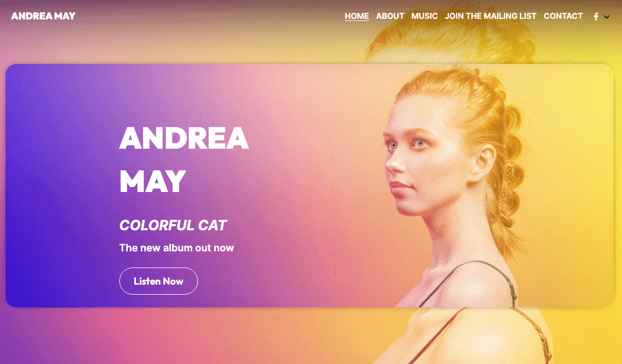Image resolution: width=622 pixels, height=364 pixels.
Task: Click the Listen Now button
Action: [x=158, y=281]
